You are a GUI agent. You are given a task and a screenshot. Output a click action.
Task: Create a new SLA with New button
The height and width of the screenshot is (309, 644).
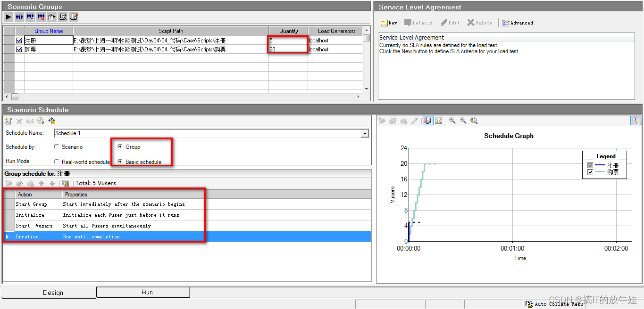[389, 23]
